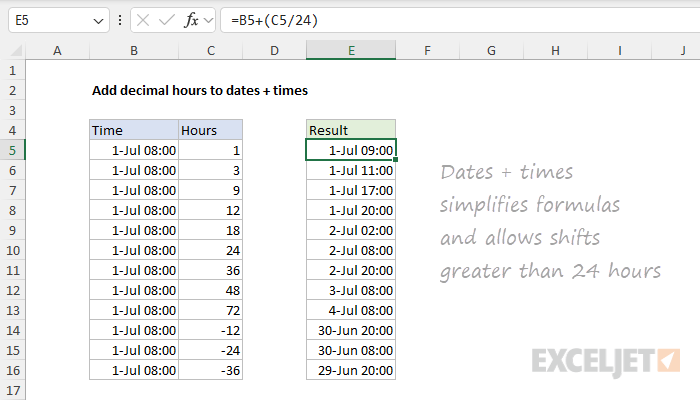
Task: Select the Hours cell with value 1
Action: tap(211, 150)
